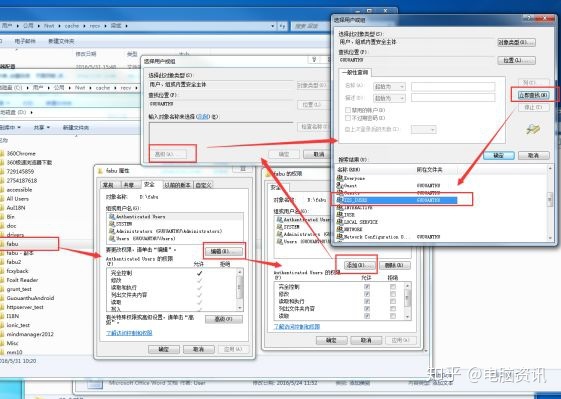This screenshot has width=561, height=399.
Task: Click the permissions list scrollbar in fabu permissions dialog
Action: 407,301
